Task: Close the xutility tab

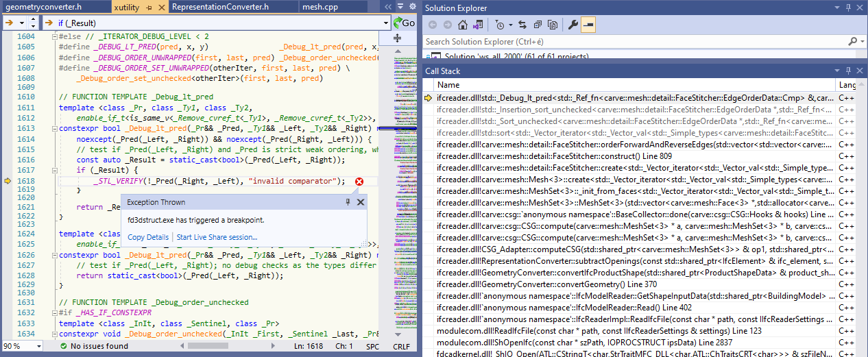Action: click(x=162, y=8)
